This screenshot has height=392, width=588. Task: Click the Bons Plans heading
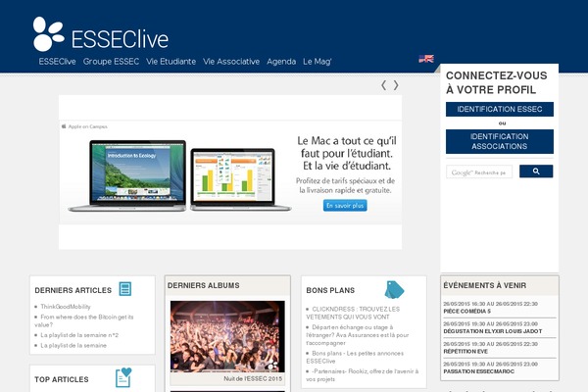click(330, 290)
